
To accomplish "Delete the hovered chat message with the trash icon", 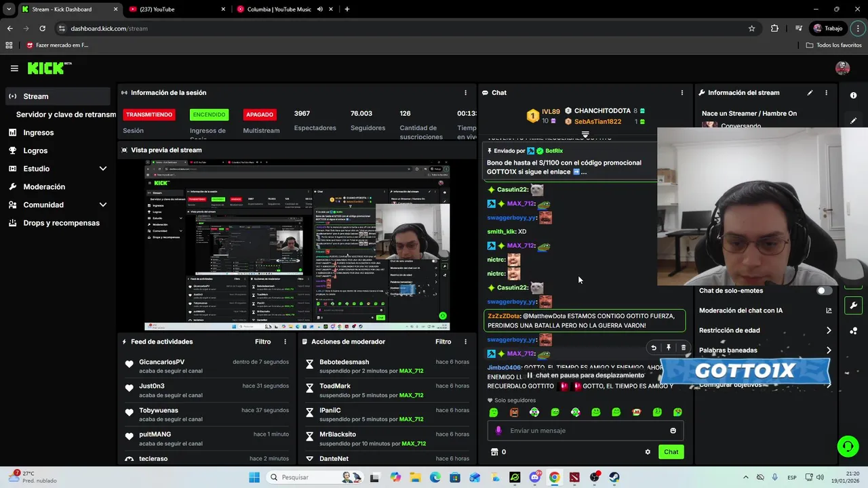I will click(684, 348).
